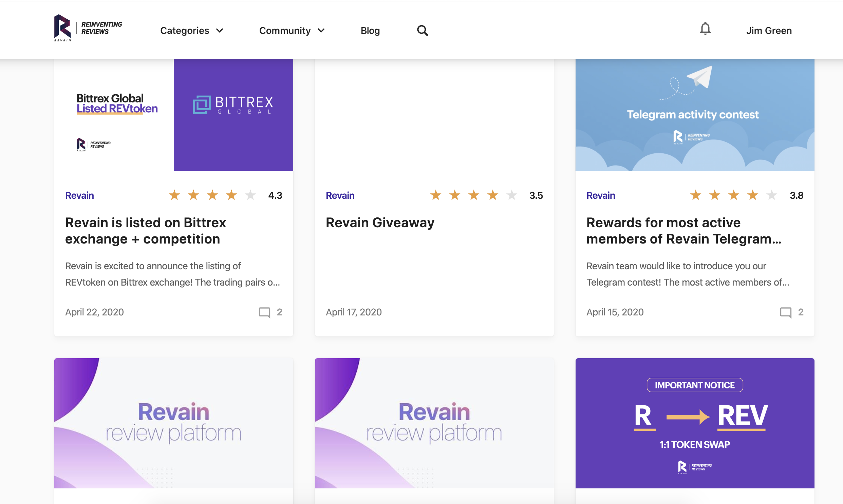This screenshot has width=843, height=504.
Task: Open the Bittrex exchange competition post
Action: click(x=146, y=231)
